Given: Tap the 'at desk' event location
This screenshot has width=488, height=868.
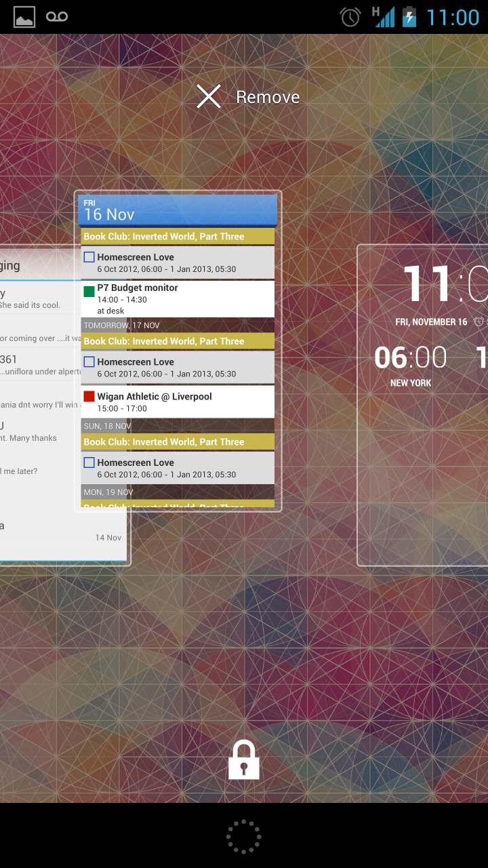Looking at the screenshot, I should [110, 311].
